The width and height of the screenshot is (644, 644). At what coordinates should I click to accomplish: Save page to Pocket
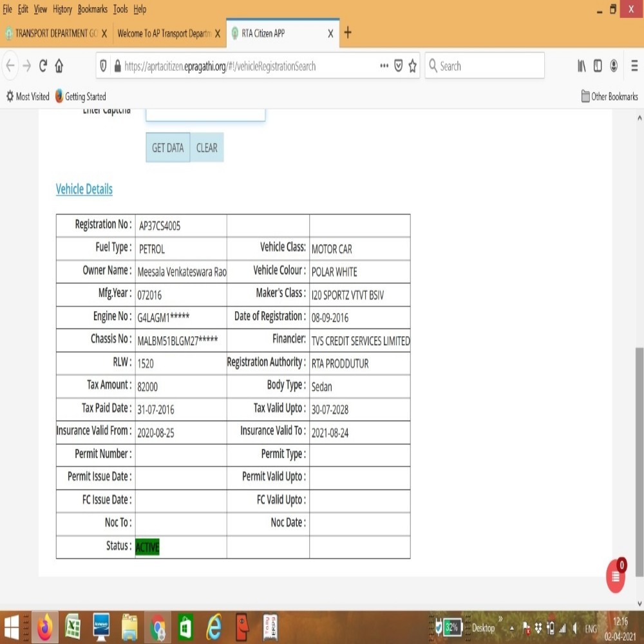point(398,66)
